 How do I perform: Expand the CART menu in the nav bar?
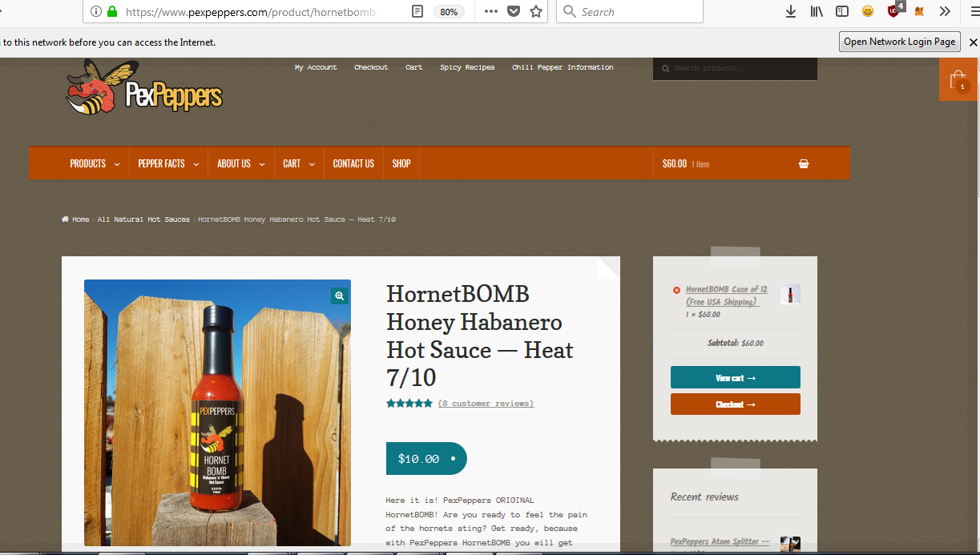[297, 163]
